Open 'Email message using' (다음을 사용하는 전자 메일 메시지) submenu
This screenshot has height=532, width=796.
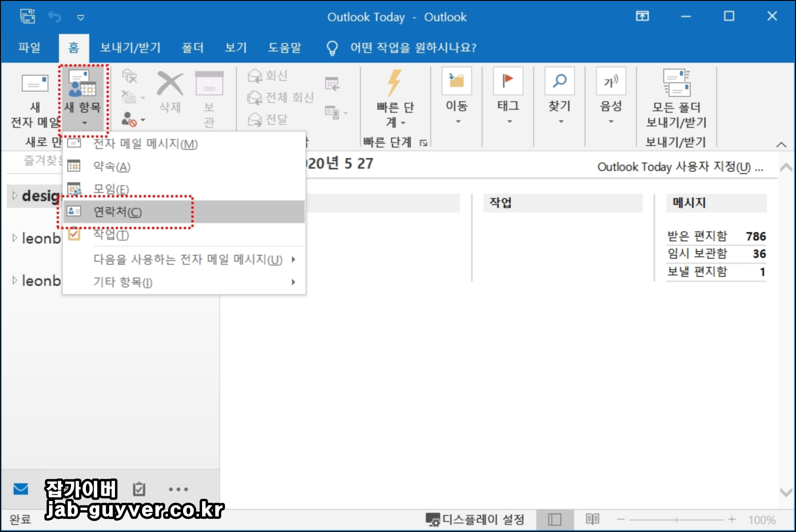(184, 259)
